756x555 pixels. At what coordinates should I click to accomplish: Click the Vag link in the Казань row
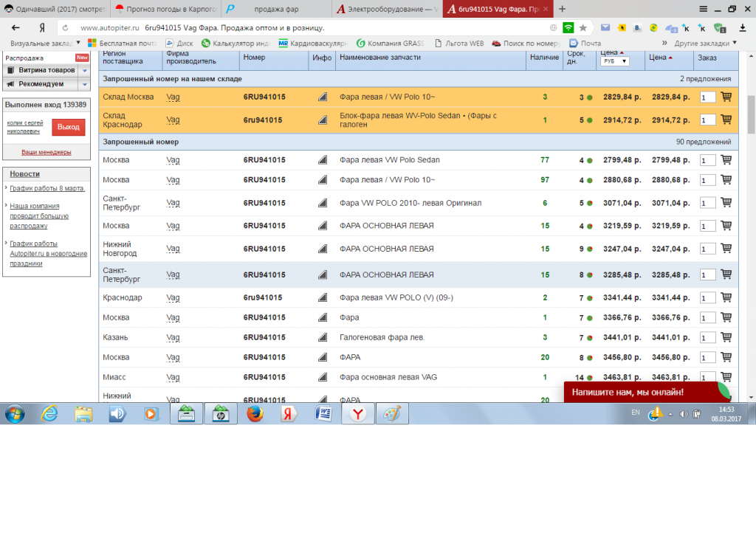point(173,338)
